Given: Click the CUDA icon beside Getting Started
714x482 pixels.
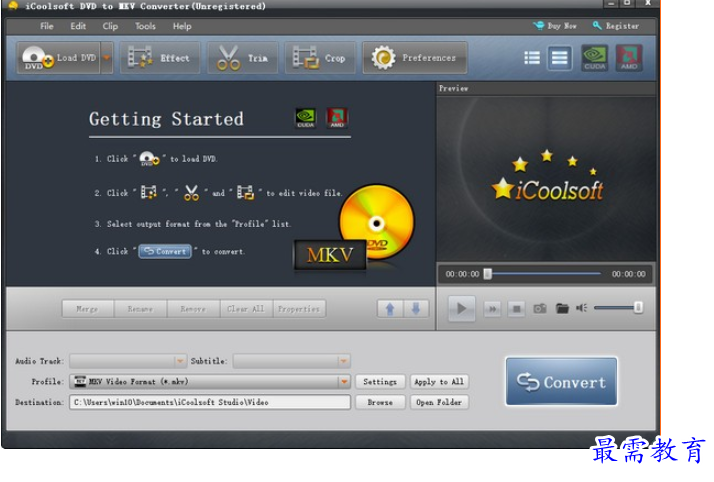Looking at the screenshot, I should (306, 118).
